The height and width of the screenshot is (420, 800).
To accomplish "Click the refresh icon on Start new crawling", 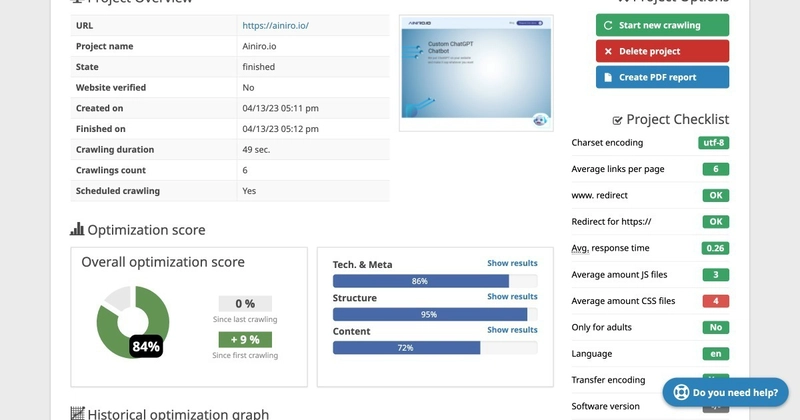I will 608,26.
